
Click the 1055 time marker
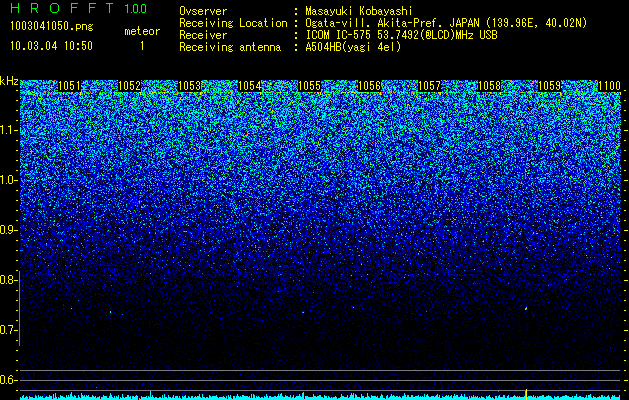point(309,86)
